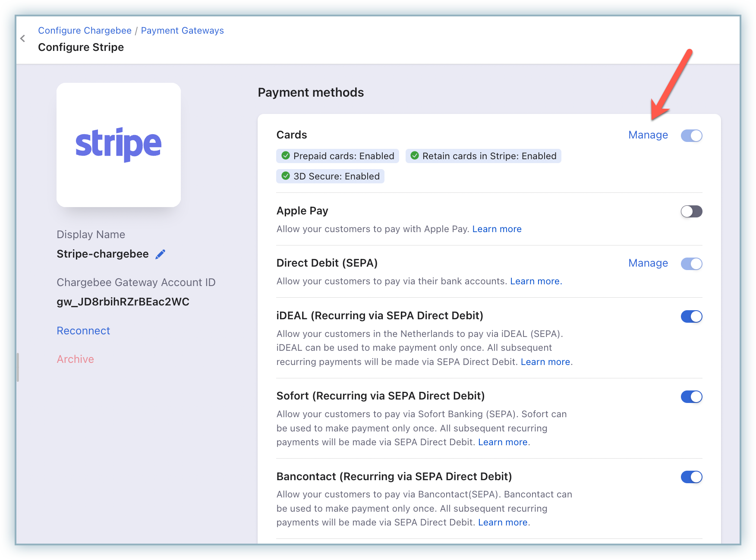This screenshot has height=560, width=756.
Task: Click the Stripe logo tile
Action: [x=119, y=145]
